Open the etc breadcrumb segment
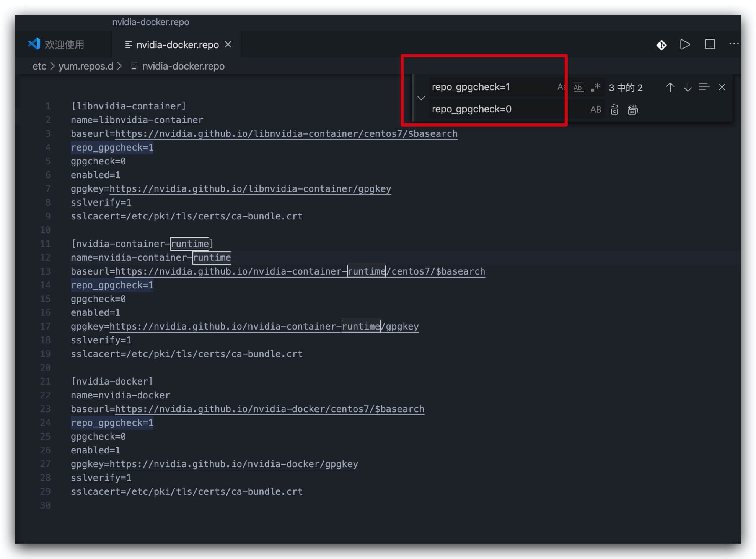This screenshot has height=559, width=756. pyautogui.click(x=39, y=66)
